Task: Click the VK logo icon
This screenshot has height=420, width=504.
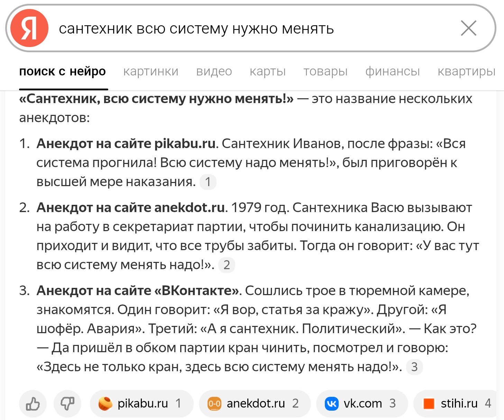Action: tap(331, 403)
